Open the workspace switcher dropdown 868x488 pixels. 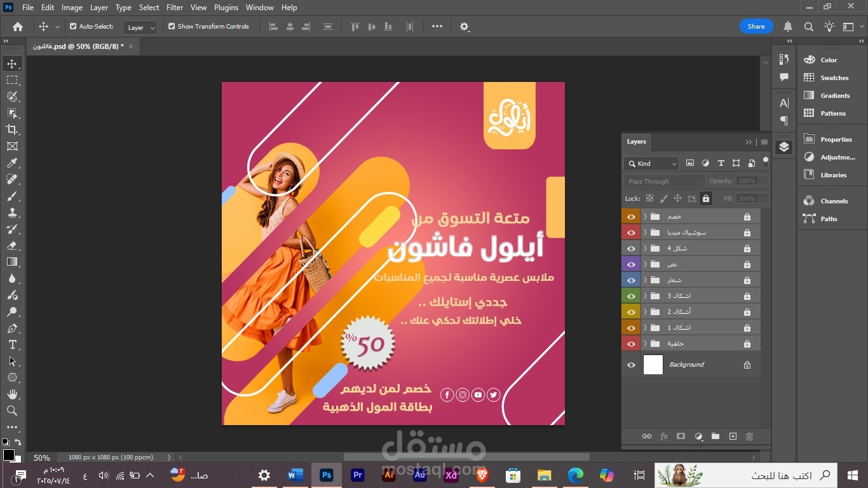click(852, 27)
